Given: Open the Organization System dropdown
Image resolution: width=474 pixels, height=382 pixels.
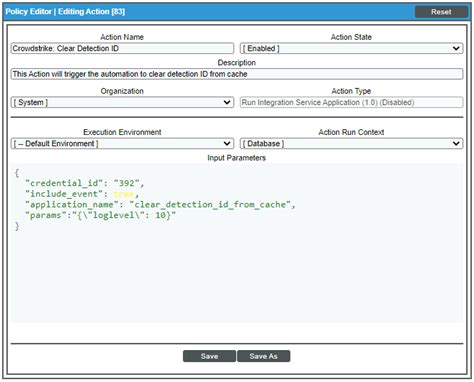Looking at the screenshot, I should click(122, 102).
